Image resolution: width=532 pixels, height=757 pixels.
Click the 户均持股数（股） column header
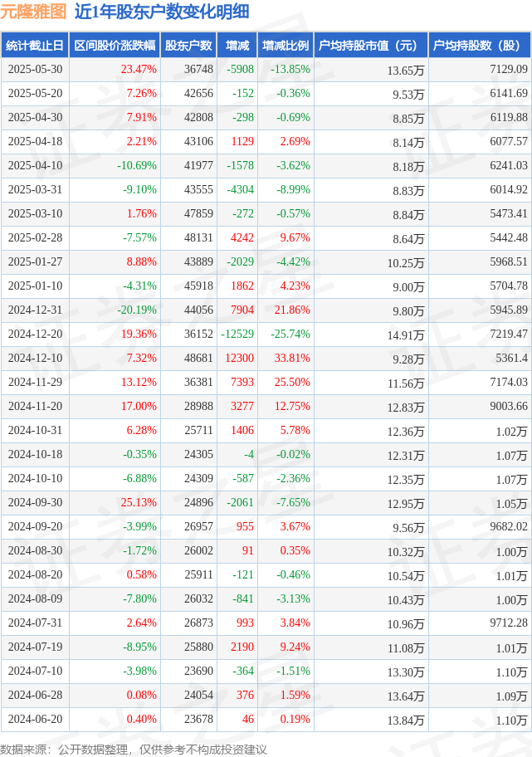coord(480,46)
